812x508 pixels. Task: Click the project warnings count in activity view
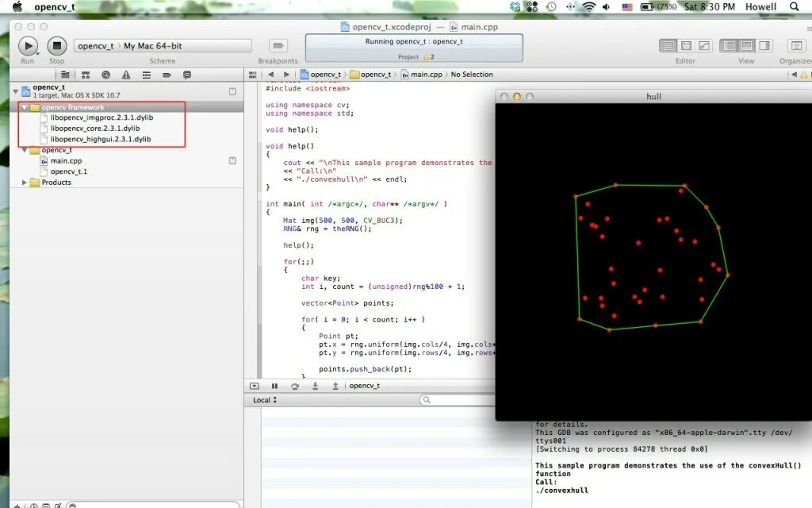pos(429,57)
